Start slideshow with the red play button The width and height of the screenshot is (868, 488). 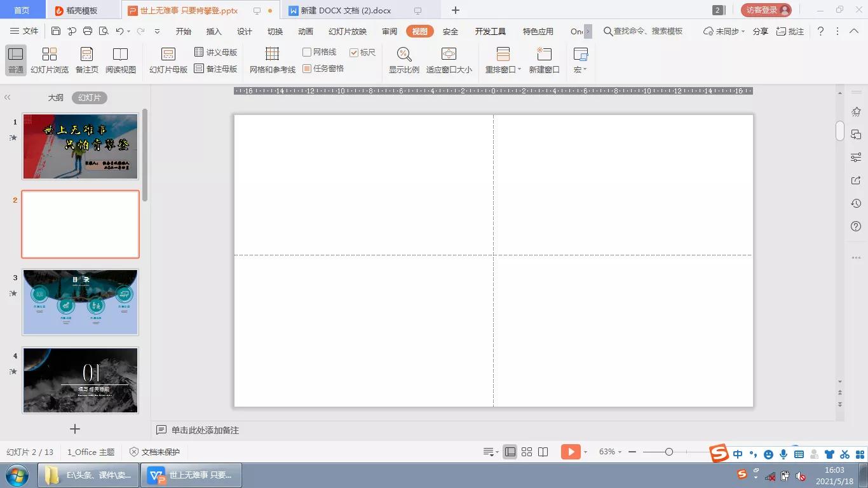(x=569, y=451)
